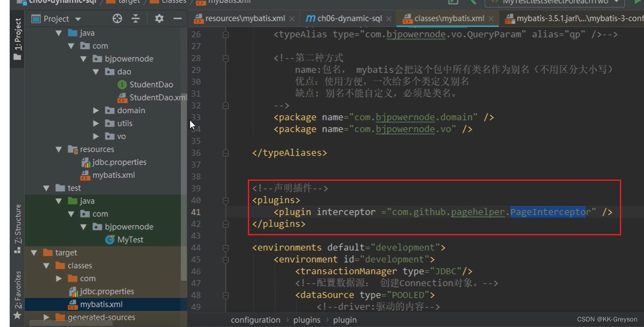The width and height of the screenshot is (644, 327).
Task: Click PageInterceptor highlighted text
Action: (548, 212)
